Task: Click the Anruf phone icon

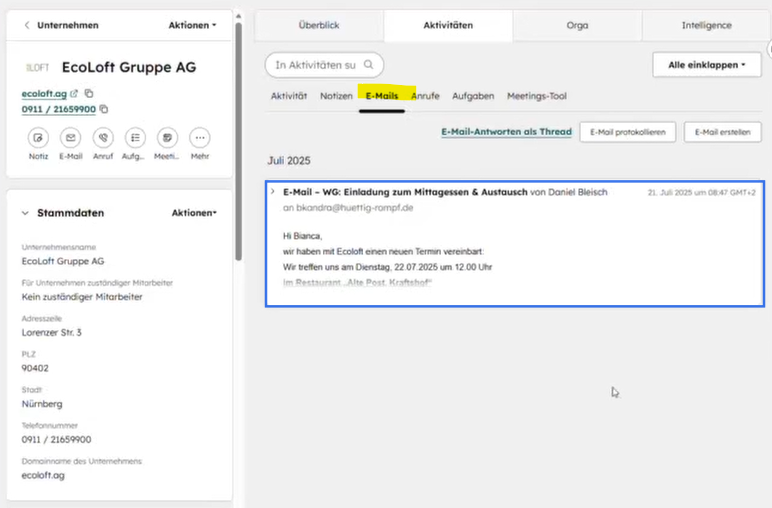Action: point(103,138)
